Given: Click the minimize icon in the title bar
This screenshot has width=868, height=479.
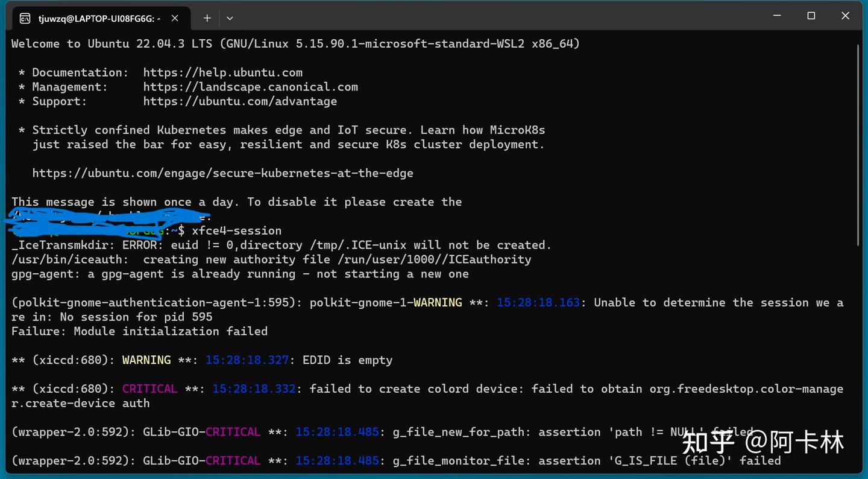Looking at the screenshot, I should pos(777,16).
